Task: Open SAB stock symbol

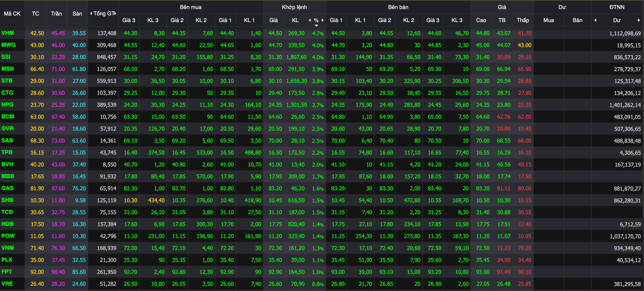Action: pyautogui.click(x=7, y=141)
